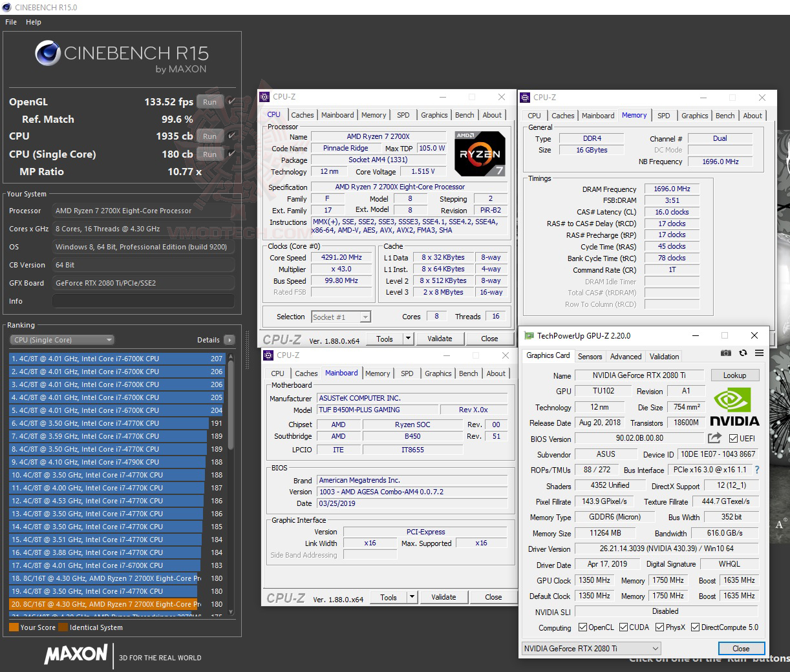Open Bench tab in CPU-Z Mainboard window

click(x=469, y=373)
